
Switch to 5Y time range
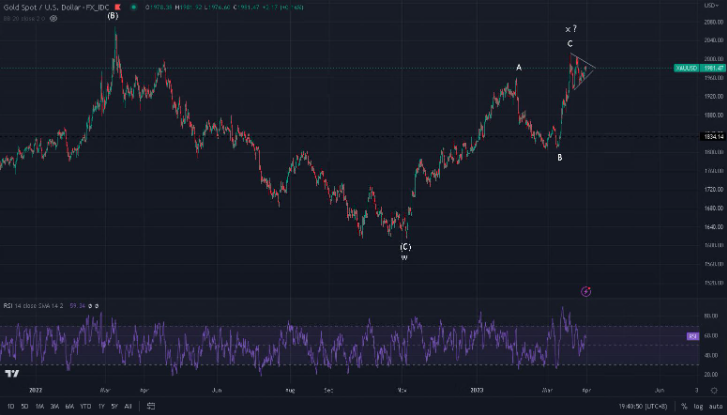tap(115, 406)
